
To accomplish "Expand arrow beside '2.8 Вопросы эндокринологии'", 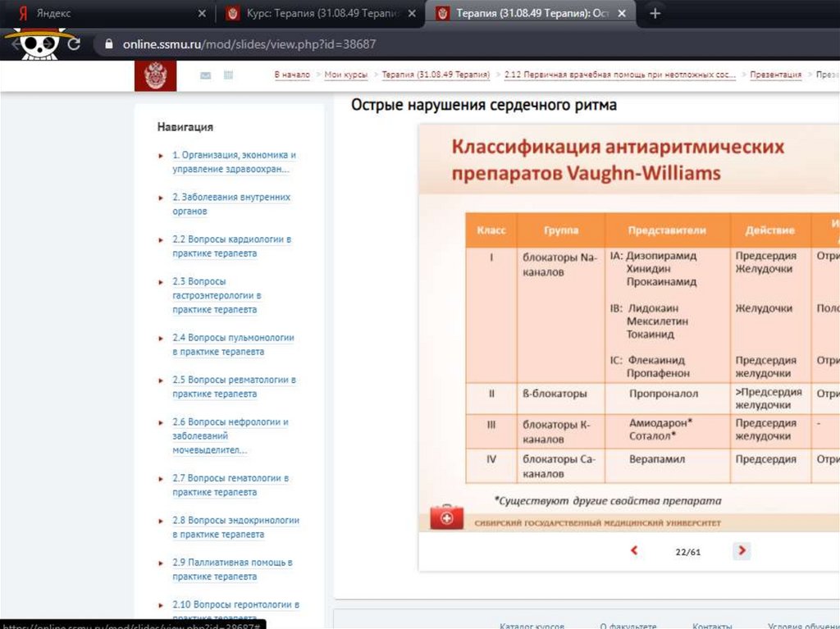I will [161, 521].
